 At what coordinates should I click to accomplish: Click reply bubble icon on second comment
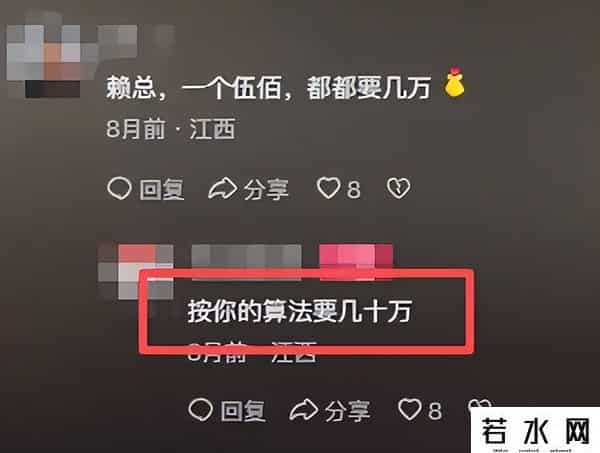[201, 410]
